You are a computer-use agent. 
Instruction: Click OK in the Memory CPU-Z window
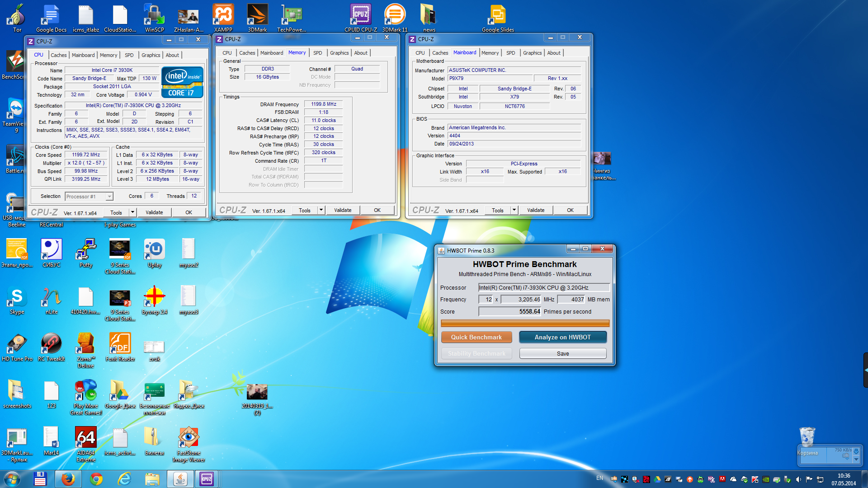[x=377, y=210]
